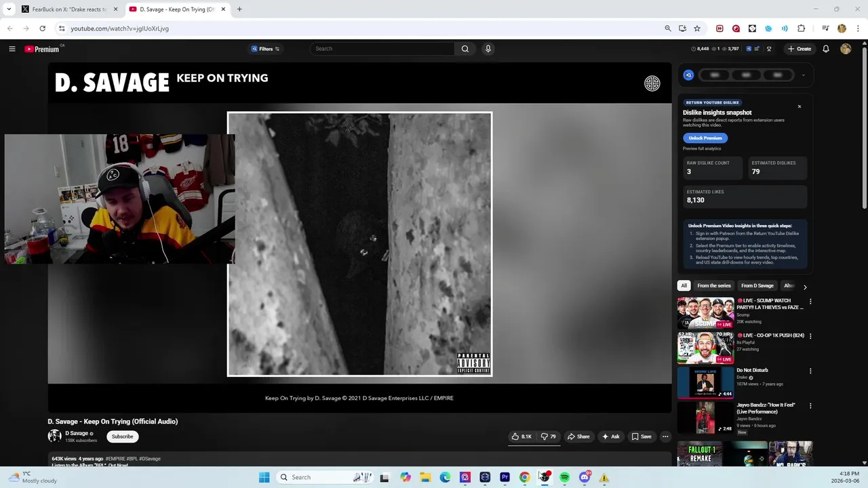Close the Dislike insights snapshot panel
The image size is (868, 488).
pos(799,106)
